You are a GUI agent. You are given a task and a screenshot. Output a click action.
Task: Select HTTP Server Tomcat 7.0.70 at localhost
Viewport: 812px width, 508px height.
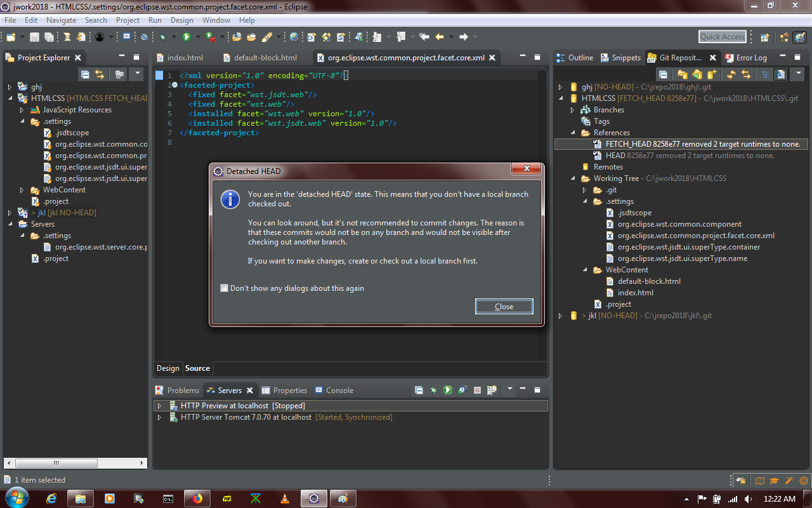281,417
